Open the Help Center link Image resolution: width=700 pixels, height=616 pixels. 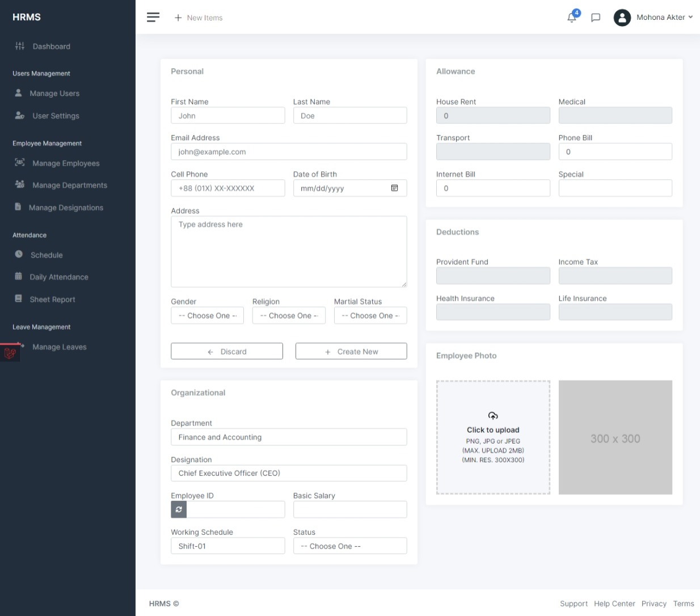click(x=614, y=604)
